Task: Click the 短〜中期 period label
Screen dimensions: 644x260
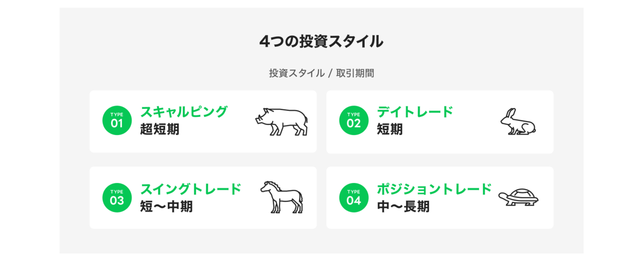Action: (166, 207)
